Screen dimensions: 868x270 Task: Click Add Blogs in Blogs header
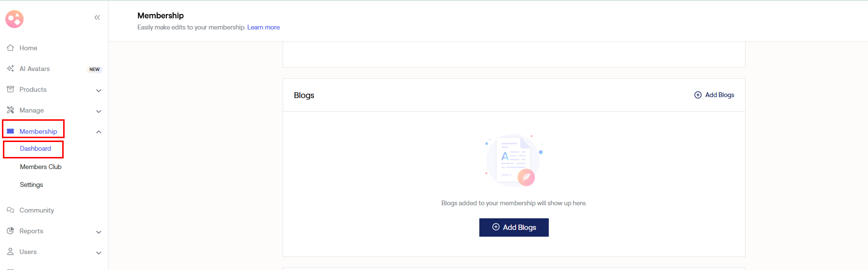click(714, 95)
